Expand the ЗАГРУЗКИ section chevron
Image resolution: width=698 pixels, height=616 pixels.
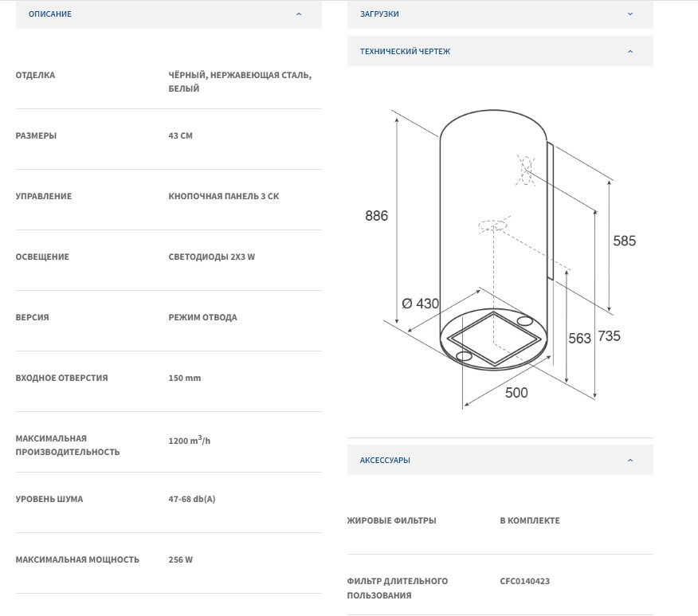click(630, 14)
